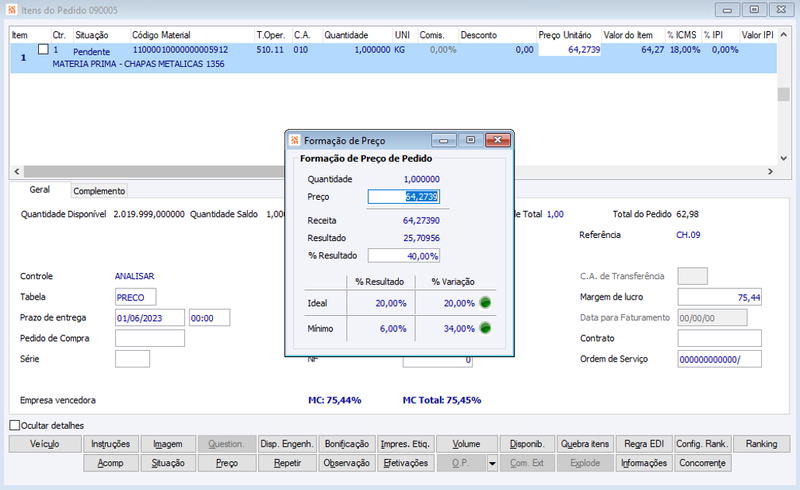Click the Formação de Preço window icon

click(x=295, y=140)
